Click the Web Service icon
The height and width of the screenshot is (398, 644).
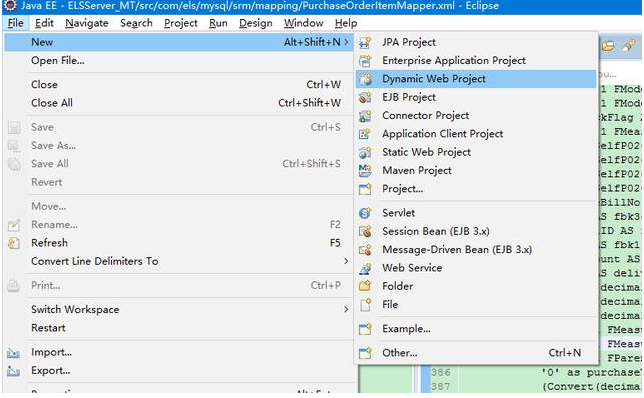(x=365, y=268)
